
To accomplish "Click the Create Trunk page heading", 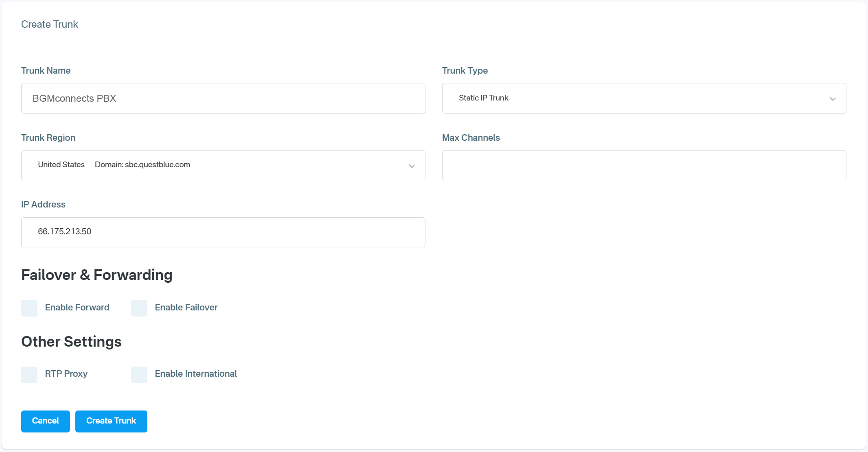I will coord(50,24).
